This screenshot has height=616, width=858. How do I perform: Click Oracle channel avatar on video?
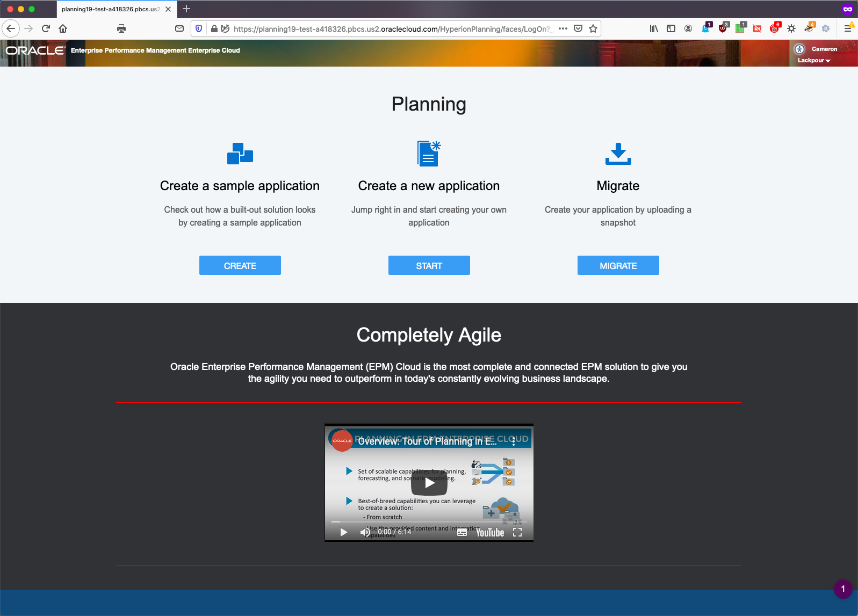(342, 440)
